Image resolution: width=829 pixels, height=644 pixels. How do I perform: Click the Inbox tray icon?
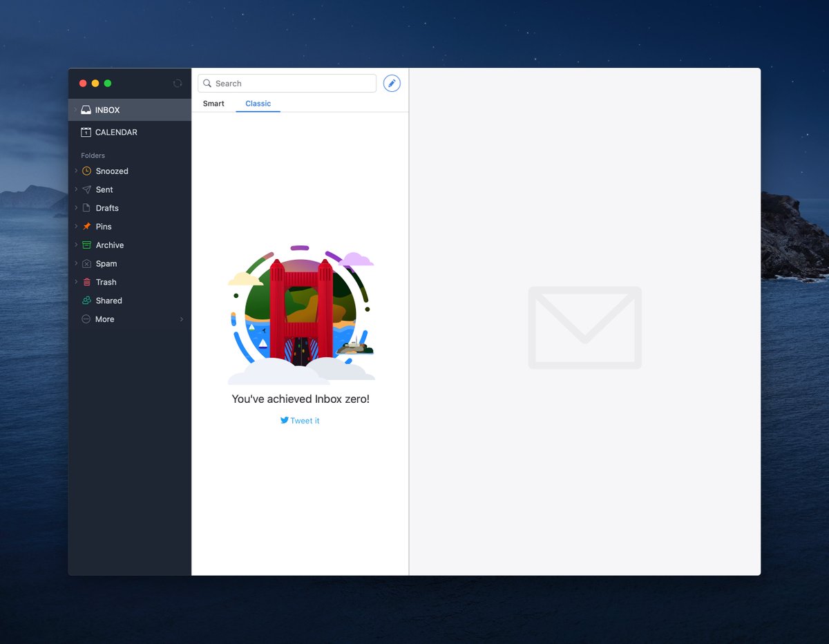86,110
